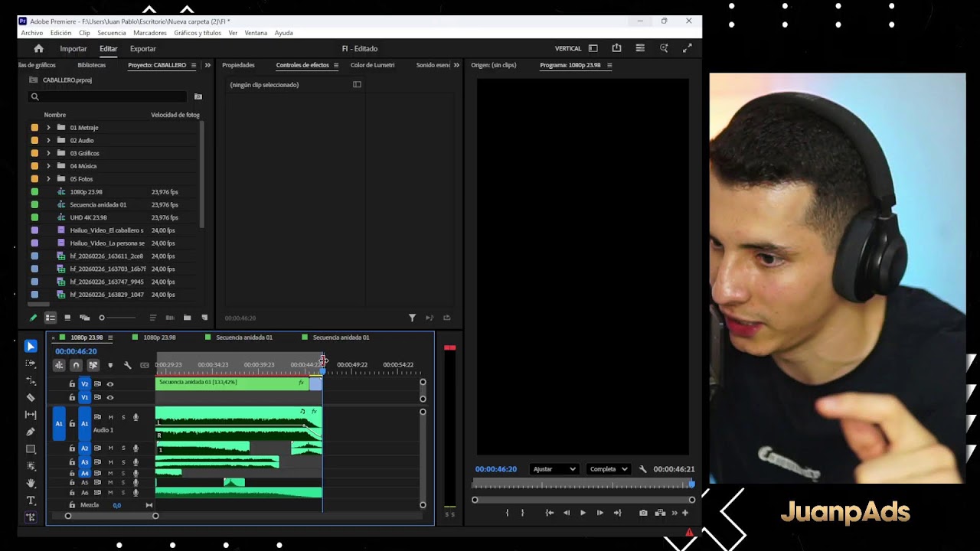Image resolution: width=980 pixels, height=551 pixels.
Task: Step forward one frame
Action: point(599,513)
